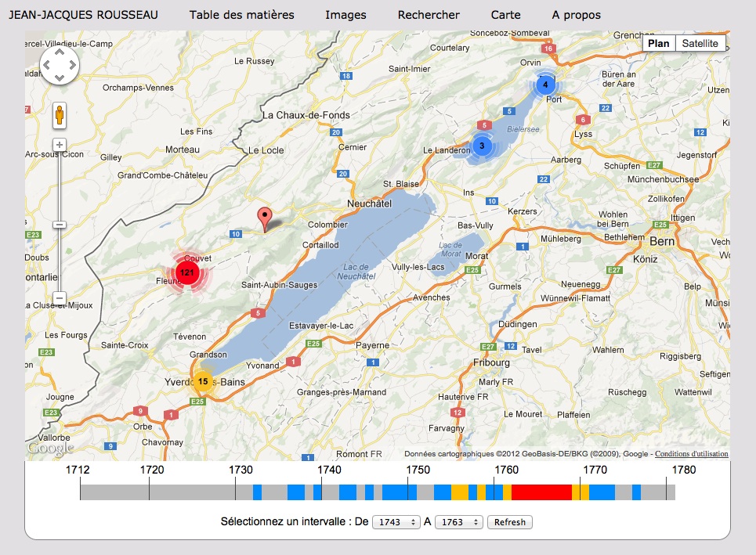Screen dimensions: 756x555
Task: Click the yellow cluster marker labeled 15
Action: point(203,381)
